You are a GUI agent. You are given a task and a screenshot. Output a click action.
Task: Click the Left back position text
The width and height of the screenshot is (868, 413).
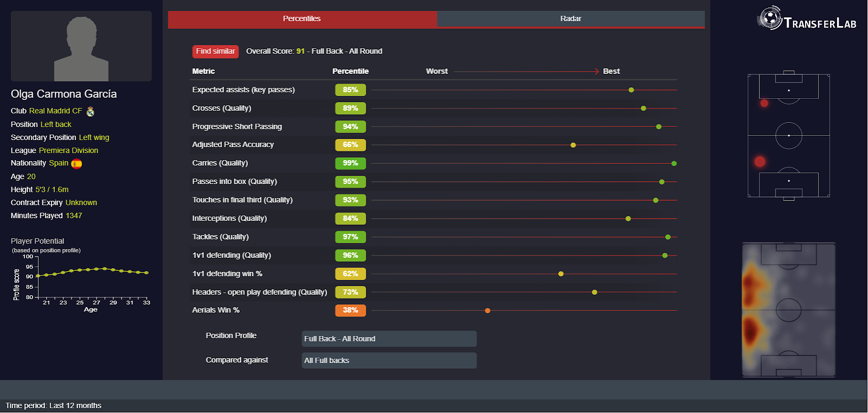(56, 124)
